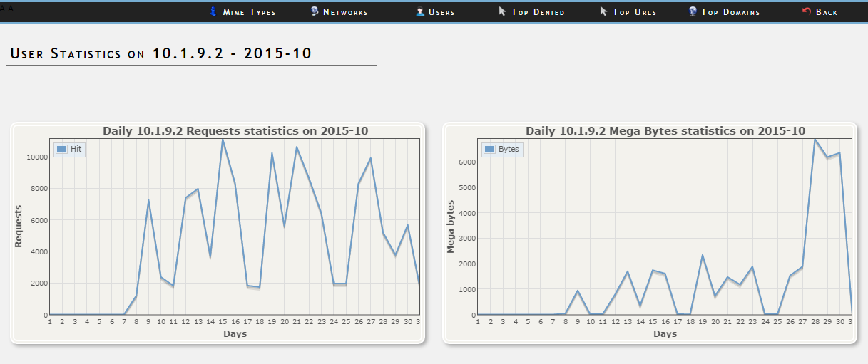
Task: Click day 19 tick under Mega Bytes chart
Action: [703, 321]
